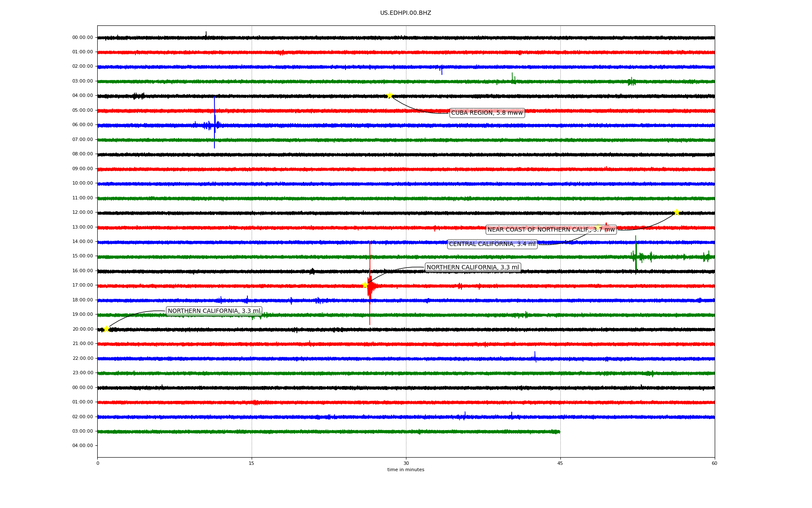Click NEAR COAST OF NORTHERN CALIF. 3.7 mw label
812x508 pixels.
(x=551, y=230)
